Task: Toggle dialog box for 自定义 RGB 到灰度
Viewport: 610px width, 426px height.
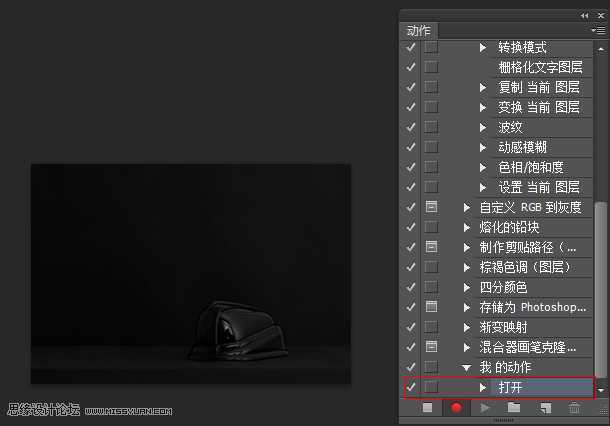Action: click(x=431, y=207)
